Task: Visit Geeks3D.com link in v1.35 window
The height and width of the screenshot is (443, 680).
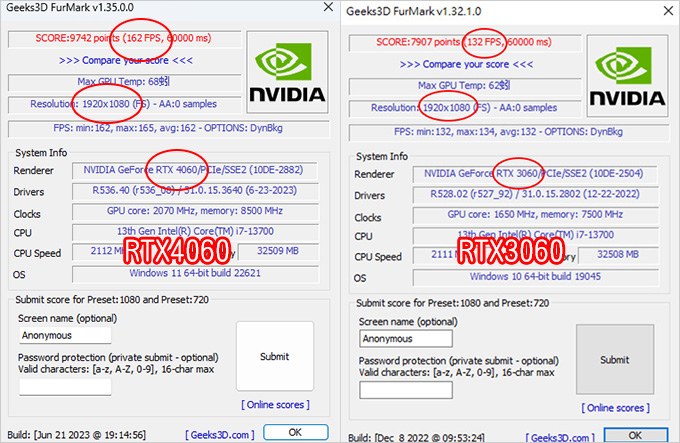Action: [220, 434]
